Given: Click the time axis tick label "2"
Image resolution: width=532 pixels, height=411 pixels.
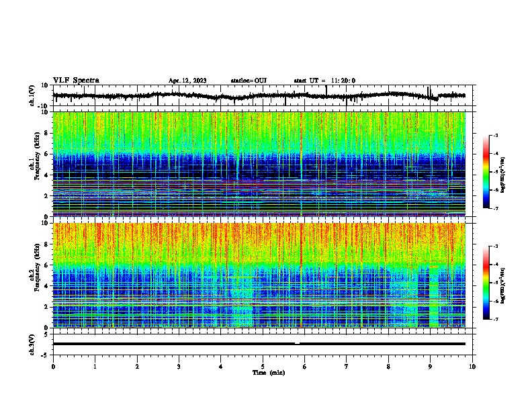Looking at the screenshot, I should pyautogui.click(x=137, y=367).
